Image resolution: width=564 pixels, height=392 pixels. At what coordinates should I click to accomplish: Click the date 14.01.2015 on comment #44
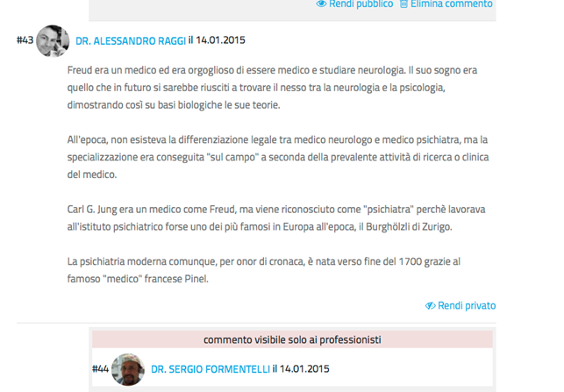pos(304,369)
